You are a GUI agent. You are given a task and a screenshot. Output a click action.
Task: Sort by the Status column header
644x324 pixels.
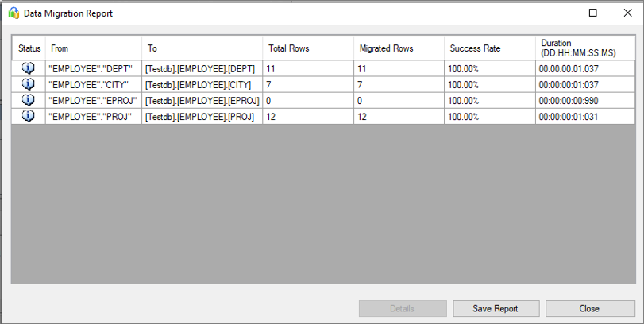coord(29,48)
